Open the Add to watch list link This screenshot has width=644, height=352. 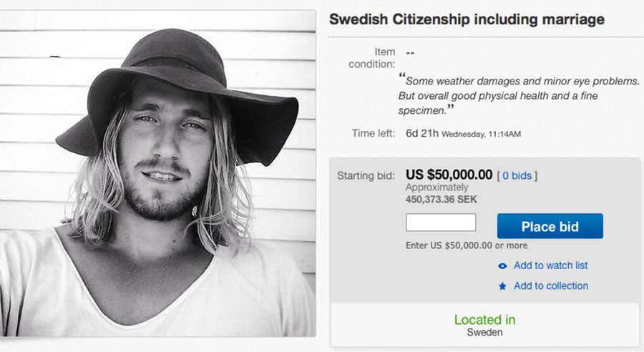(x=550, y=265)
